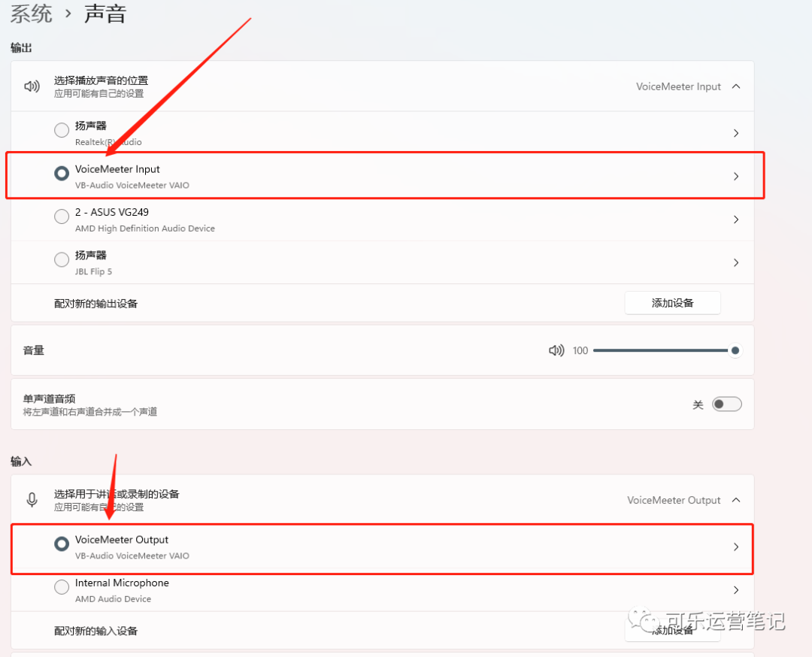The height and width of the screenshot is (657, 812).
Task: Click the current output value VoiceMeeter Input
Action: [678, 86]
